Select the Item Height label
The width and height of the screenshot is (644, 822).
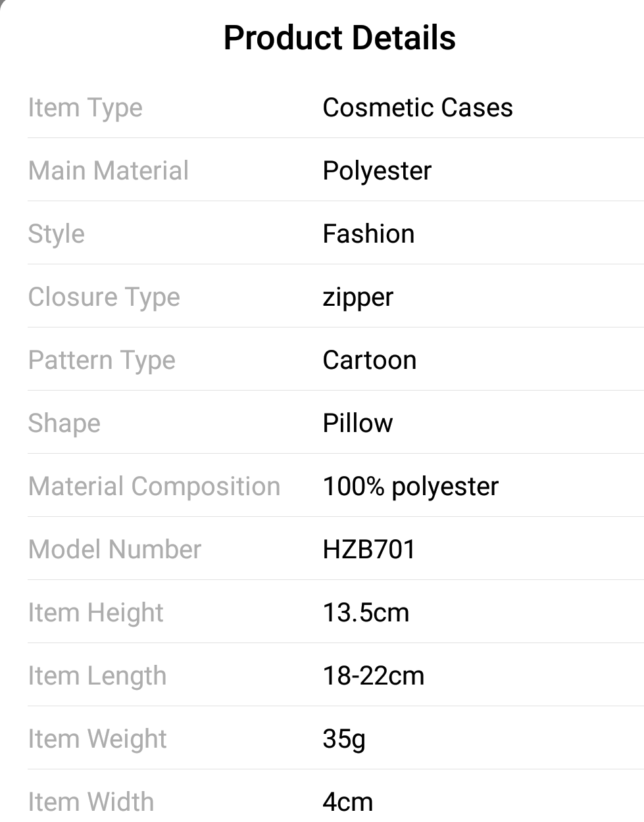point(96,613)
